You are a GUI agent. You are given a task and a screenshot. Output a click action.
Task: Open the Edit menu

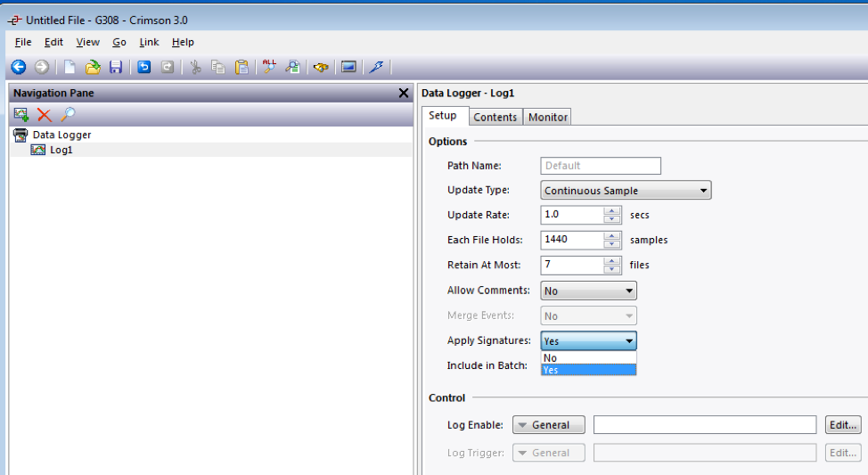pos(53,42)
